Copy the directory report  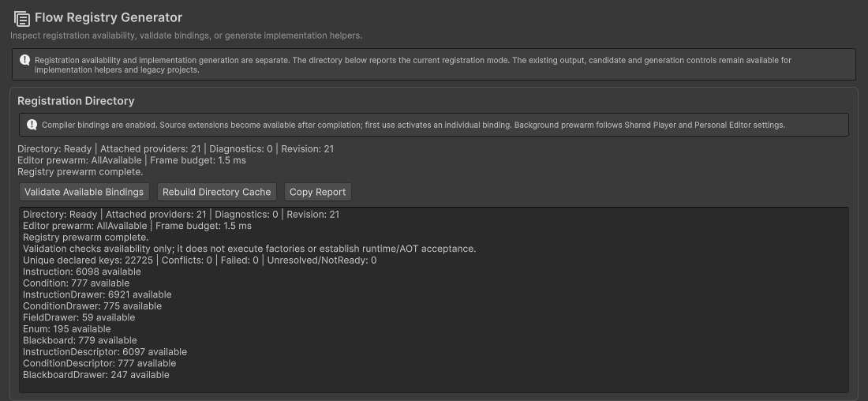pyautogui.click(x=318, y=192)
